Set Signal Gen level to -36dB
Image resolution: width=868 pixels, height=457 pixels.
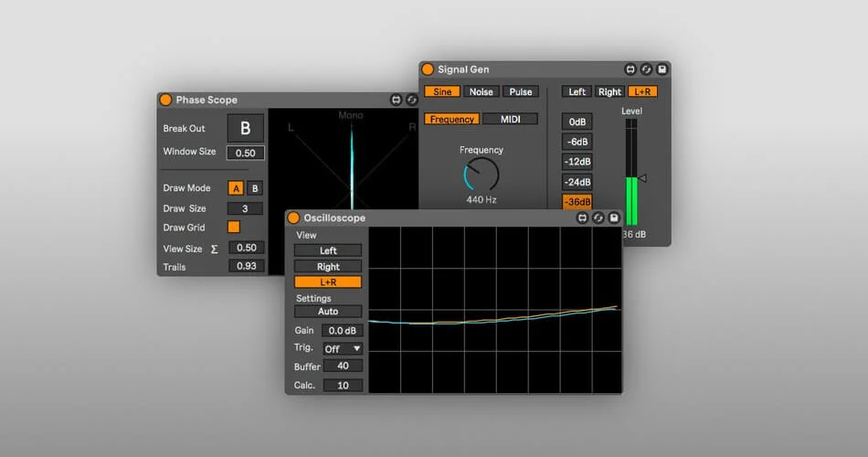(577, 202)
